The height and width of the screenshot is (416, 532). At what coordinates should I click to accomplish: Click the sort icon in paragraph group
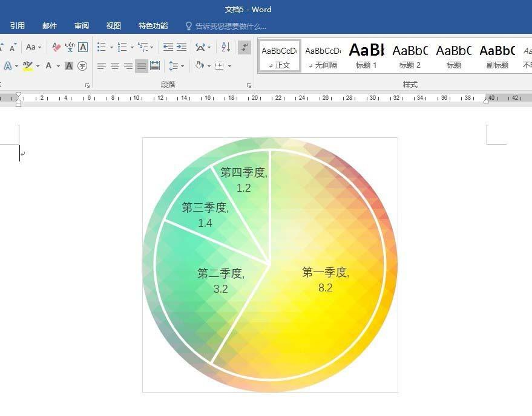tap(225, 47)
